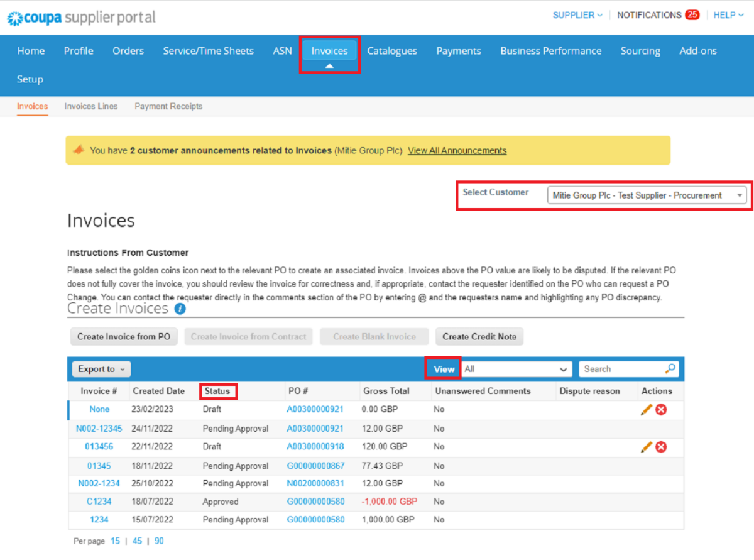The height and width of the screenshot is (560, 754).
Task: Open the Help menu
Action: pyautogui.click(x=728, y=15)
